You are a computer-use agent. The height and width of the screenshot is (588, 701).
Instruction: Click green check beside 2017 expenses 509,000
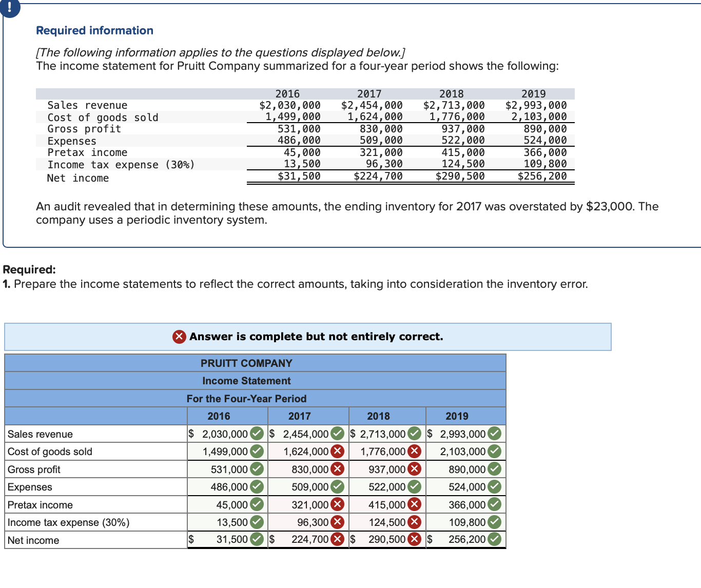click(x=338, y=486)
